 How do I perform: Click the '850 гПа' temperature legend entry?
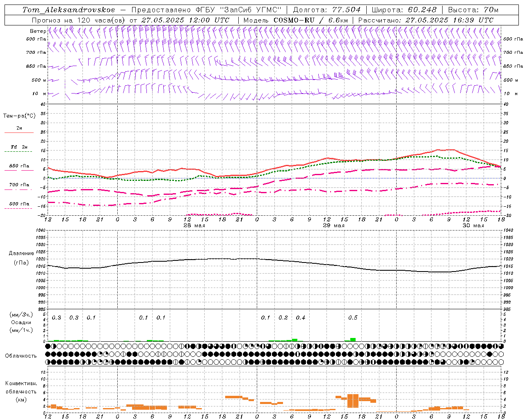tap(19, 166)
